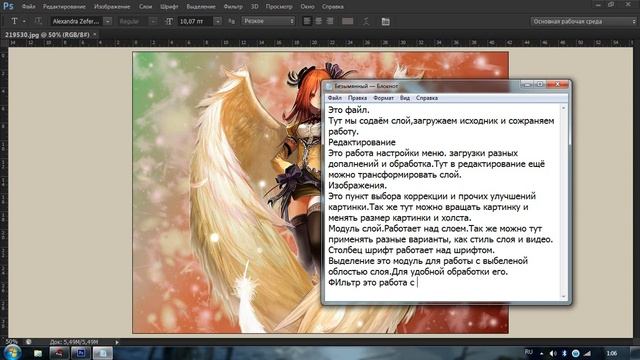Click the line 'Столбец шрифт работает над шрифтом.'
640x360 pixels.
click(x=411, y=250)
